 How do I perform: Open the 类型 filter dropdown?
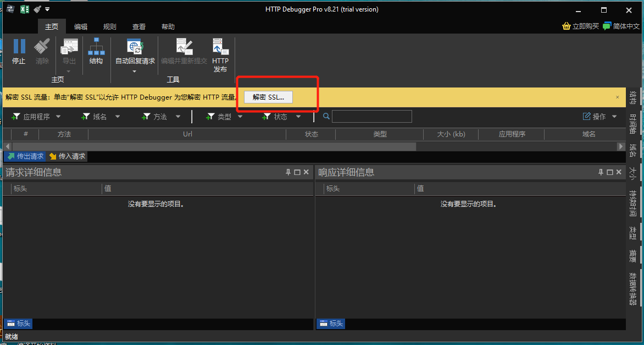[x=240, y=117]
